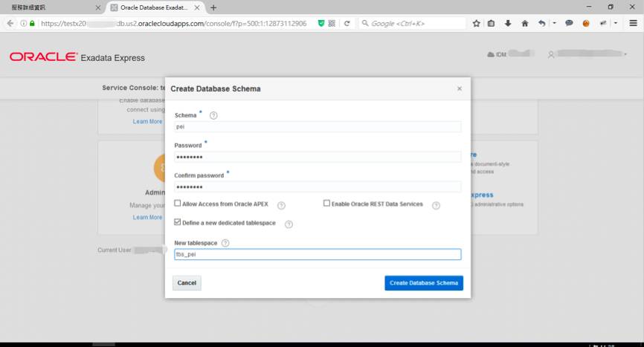The image size is (644, 347).
Task: Close the Oracle Database Exadata tab
Action: [197, 7]
